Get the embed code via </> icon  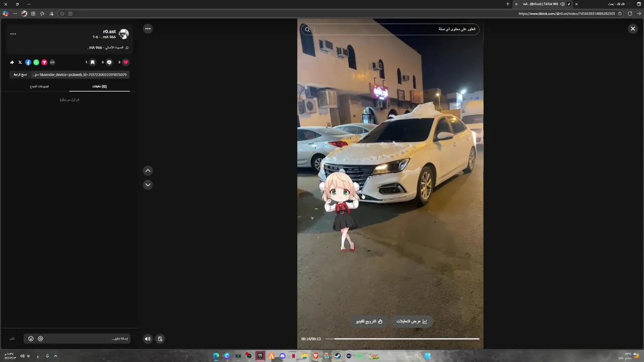coord(52,62)
